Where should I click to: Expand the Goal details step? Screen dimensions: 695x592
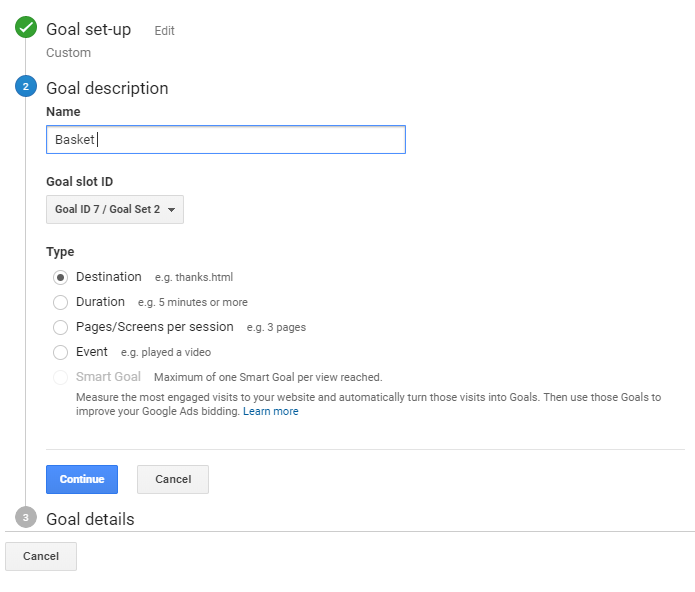tap(90, 519)
